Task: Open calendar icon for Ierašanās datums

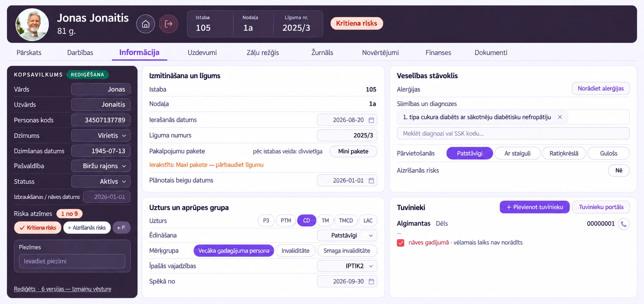Action: [371, 120]
